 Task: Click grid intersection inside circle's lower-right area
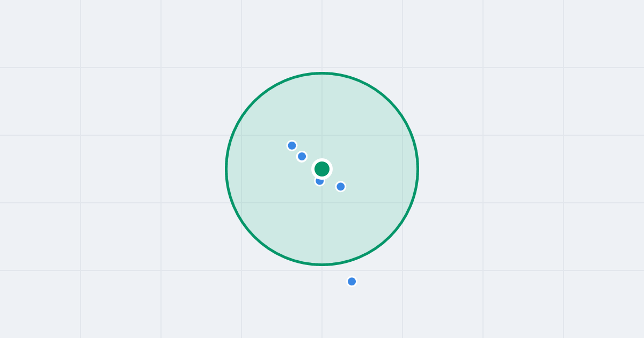[402, 203]
